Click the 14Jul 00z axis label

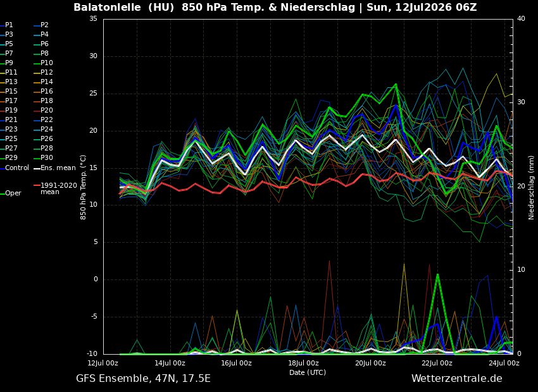pos(170,363)
